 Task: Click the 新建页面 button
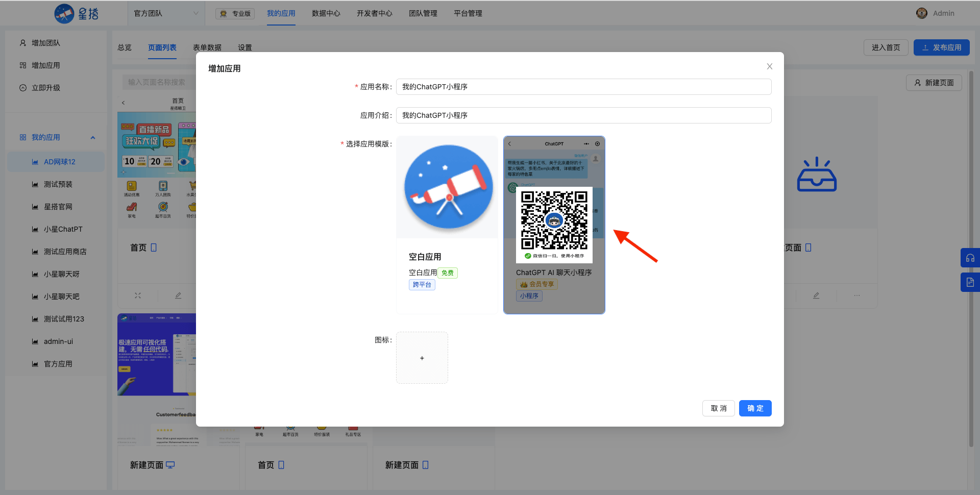934,83
